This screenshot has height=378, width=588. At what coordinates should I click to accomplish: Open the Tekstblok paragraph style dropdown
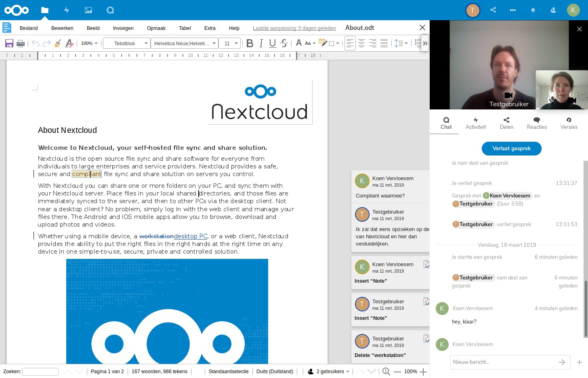(x=127, y=43)
